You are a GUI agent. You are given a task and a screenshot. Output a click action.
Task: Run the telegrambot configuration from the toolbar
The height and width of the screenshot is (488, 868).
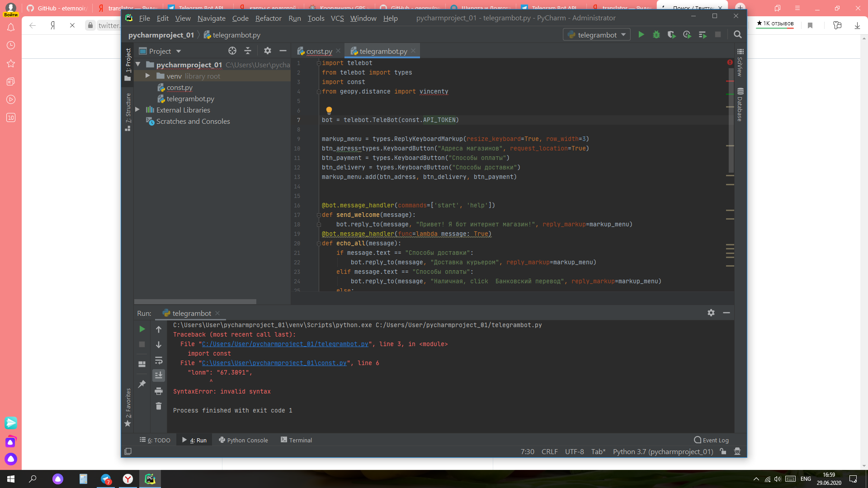click(641, 35)
